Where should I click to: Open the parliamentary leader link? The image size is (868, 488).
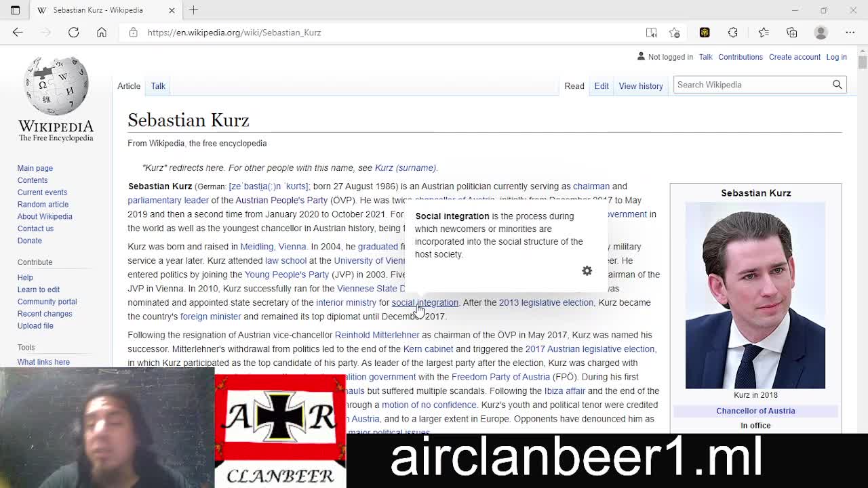pos(168,201)
